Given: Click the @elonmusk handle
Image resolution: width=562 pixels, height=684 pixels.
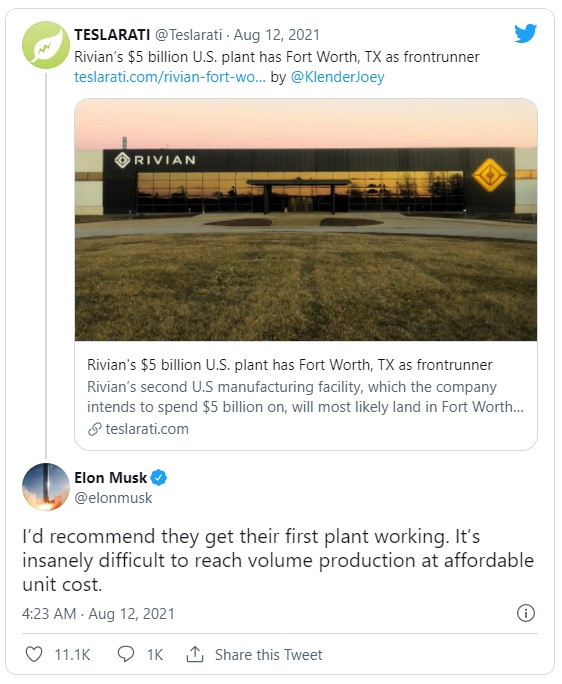Looking at the screenshot, I should coord(113,498).
